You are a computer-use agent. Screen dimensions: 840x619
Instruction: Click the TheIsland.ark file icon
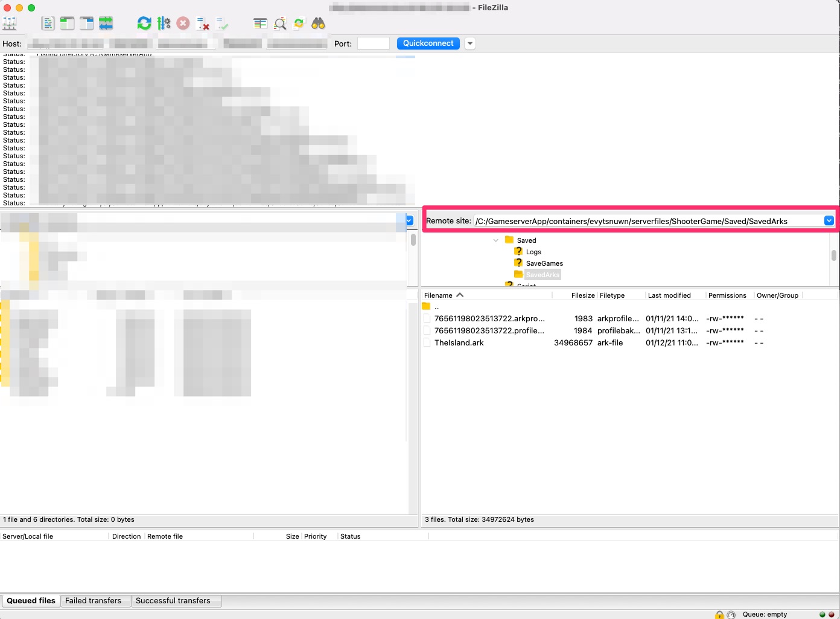click(x=427, y=342)
